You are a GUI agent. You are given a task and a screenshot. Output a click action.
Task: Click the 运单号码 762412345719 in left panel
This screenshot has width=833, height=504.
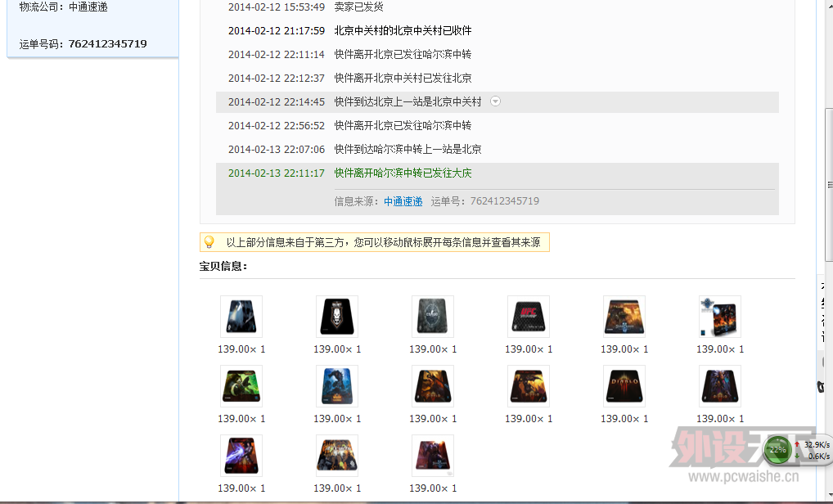(83, 44)
